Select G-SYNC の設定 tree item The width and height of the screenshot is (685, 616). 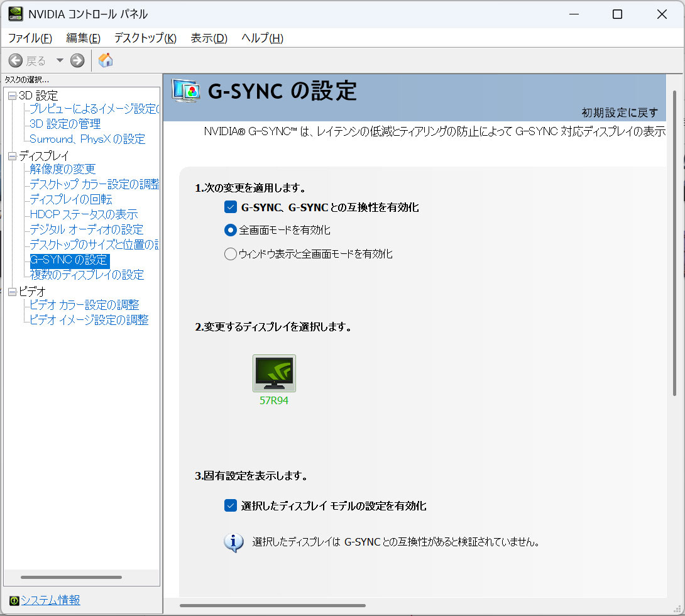click(70, 260)
